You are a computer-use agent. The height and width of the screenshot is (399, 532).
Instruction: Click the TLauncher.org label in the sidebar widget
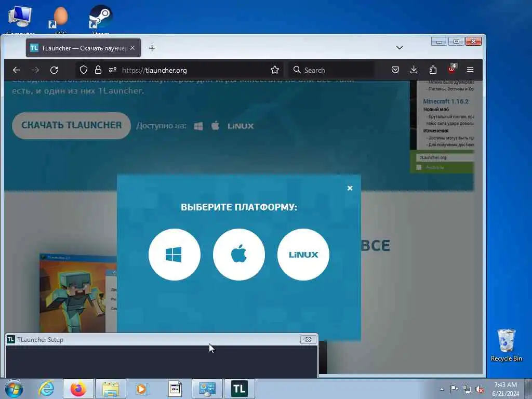click(433, 157)
